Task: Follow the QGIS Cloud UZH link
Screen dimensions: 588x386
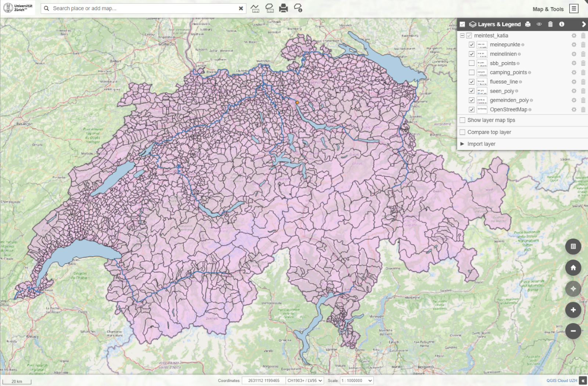Action: coord(562,380)
